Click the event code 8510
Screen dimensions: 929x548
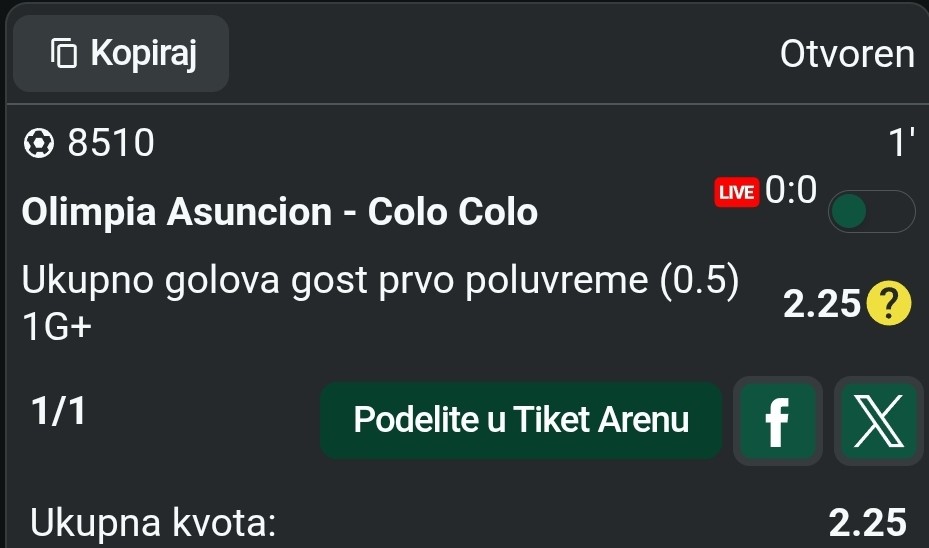[x=111, y=144]
